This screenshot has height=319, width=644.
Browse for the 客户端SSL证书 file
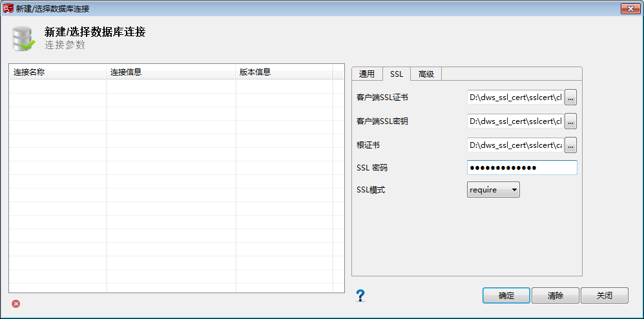571,98
